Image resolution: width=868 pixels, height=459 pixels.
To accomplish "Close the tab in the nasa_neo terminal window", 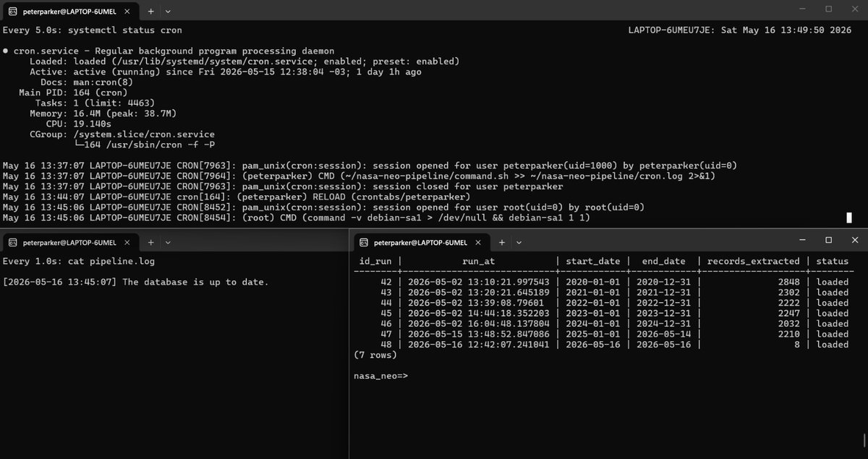I will click(x=477, y=242).
